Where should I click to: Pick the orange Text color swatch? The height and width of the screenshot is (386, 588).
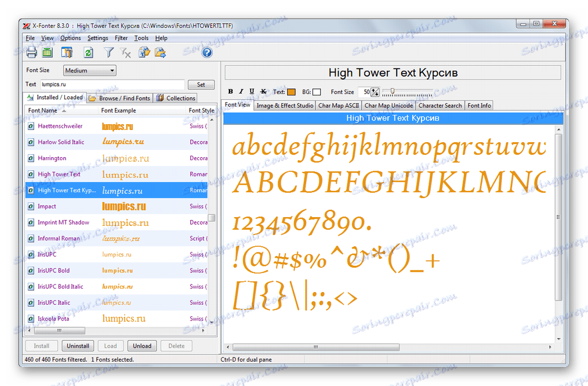click(291, 92)
